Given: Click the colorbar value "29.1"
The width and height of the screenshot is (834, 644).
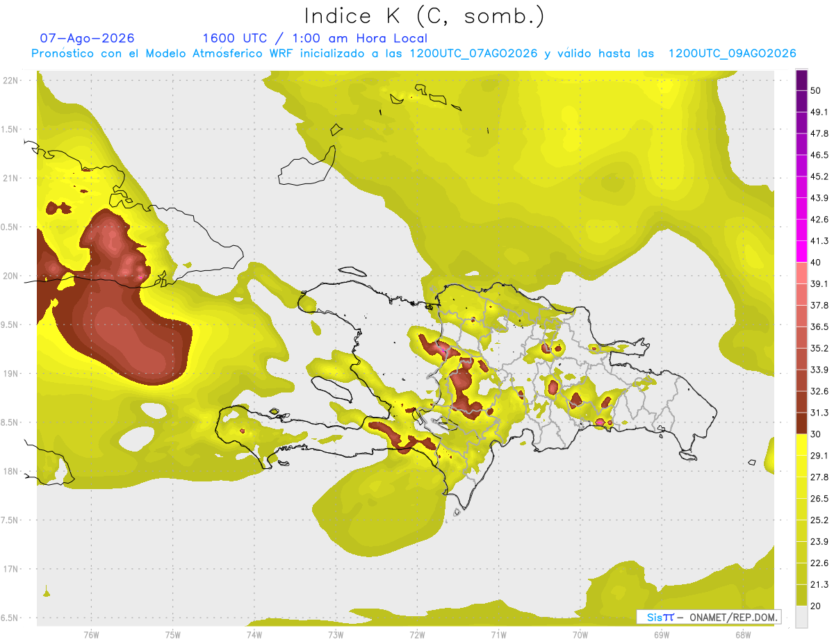Looking at the screenshot, I should pos(819,456).
